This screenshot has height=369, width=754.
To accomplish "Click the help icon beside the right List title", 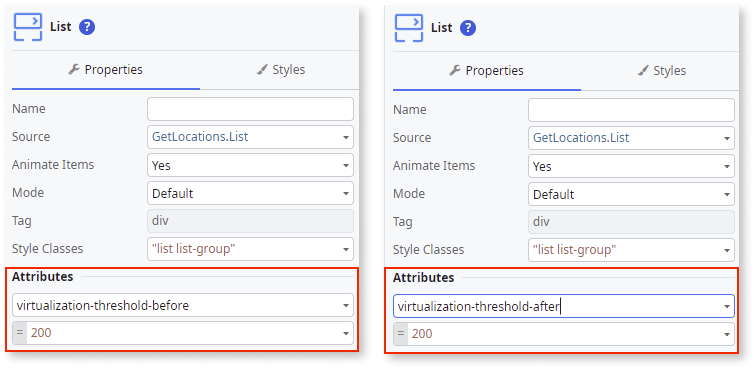I will tap(468, 28).
